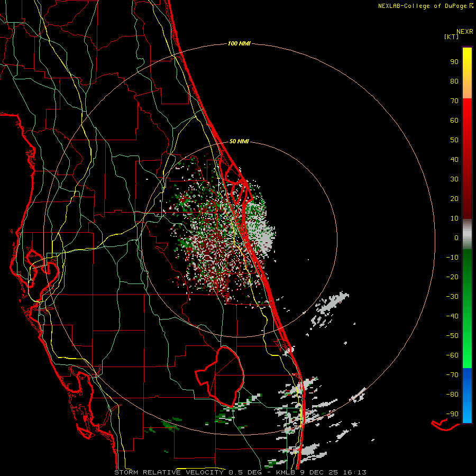This screenshot has height=476, width=476.
Task: Click the -40 knot scale label
Action: click(452, 316)
